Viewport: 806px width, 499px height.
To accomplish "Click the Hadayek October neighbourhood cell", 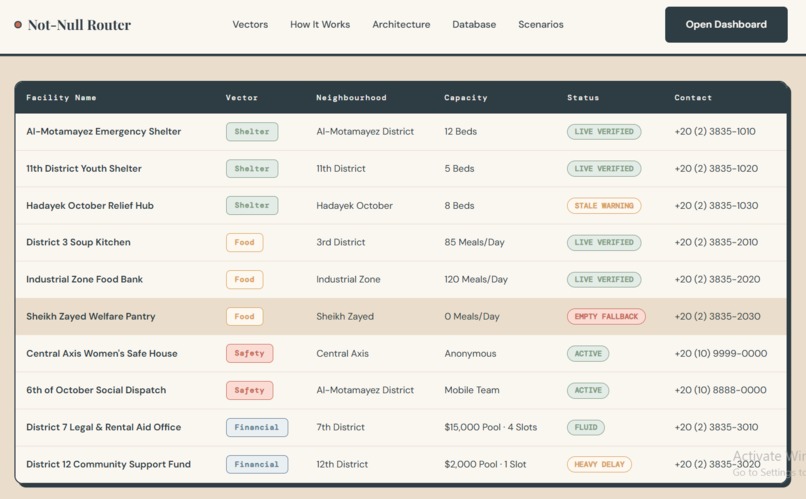I will click(354, 206).
